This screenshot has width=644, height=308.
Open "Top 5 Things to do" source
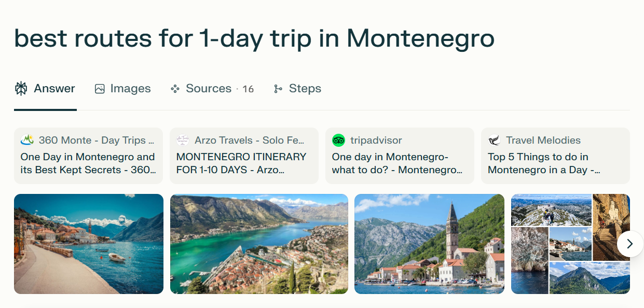[555, 163]
